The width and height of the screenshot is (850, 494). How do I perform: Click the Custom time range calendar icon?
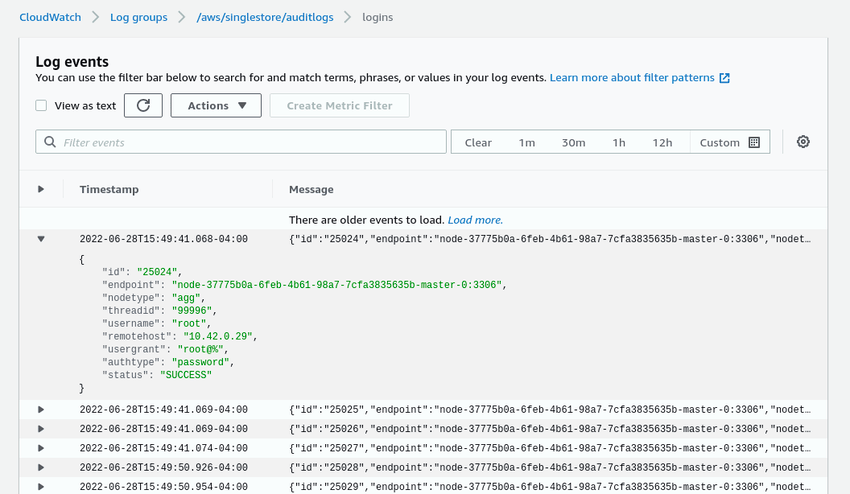click(754, 143)
